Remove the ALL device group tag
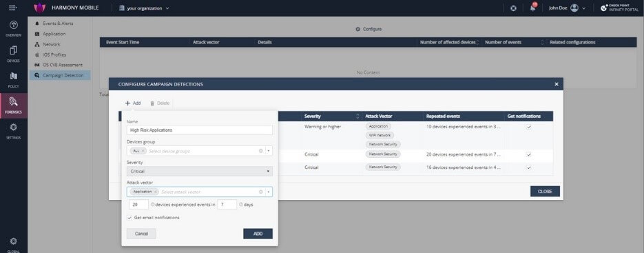The image size is (644, 253). tap(143, 151)
